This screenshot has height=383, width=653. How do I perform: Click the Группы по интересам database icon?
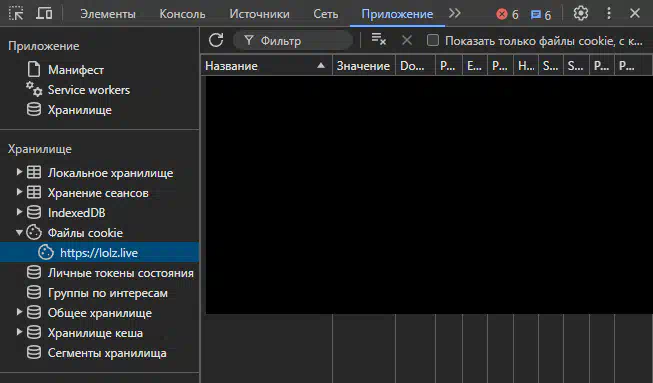point(34,292)
